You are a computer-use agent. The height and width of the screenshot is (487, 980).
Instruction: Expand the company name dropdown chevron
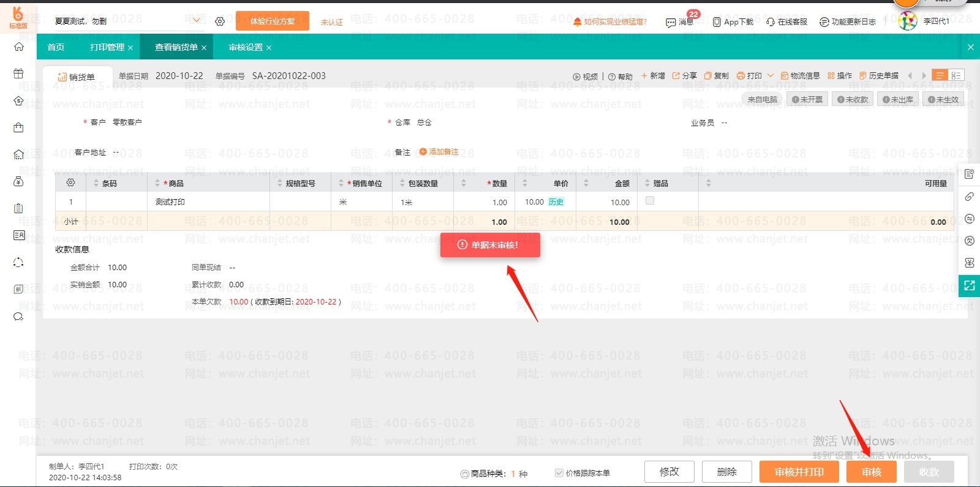pos(197,20)
